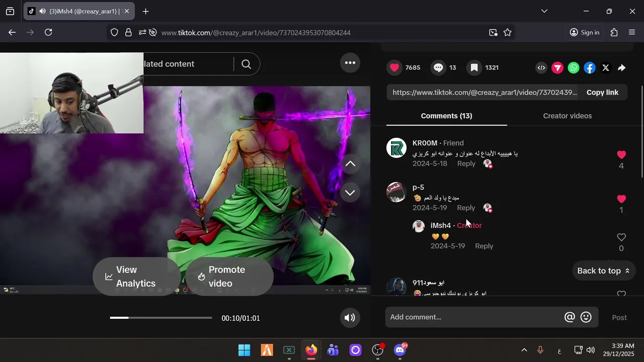Viewport: 644px width, 362px height.
Task: Open Microsoft Teams from the taskbar
Action: click(333, 350)
